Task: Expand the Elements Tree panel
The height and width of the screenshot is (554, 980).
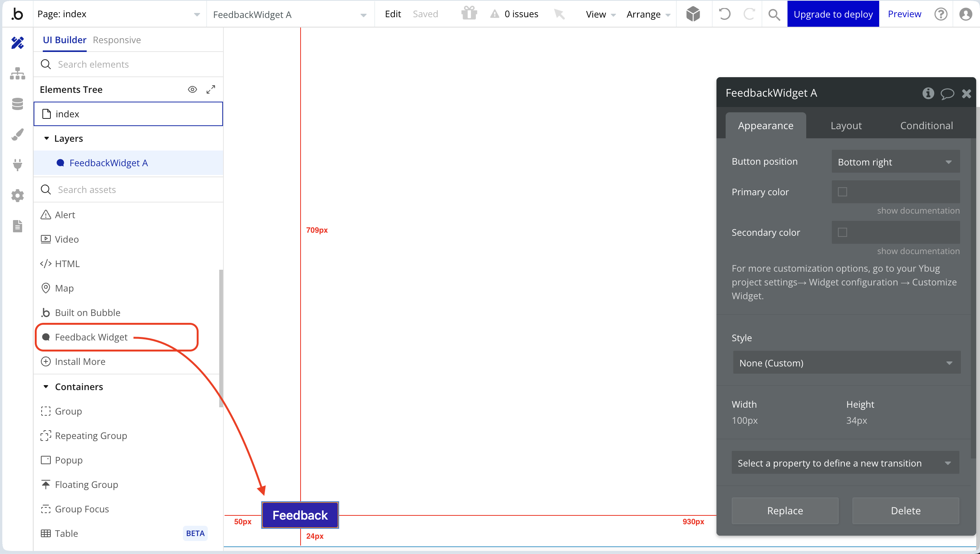Action: (211, 89)
